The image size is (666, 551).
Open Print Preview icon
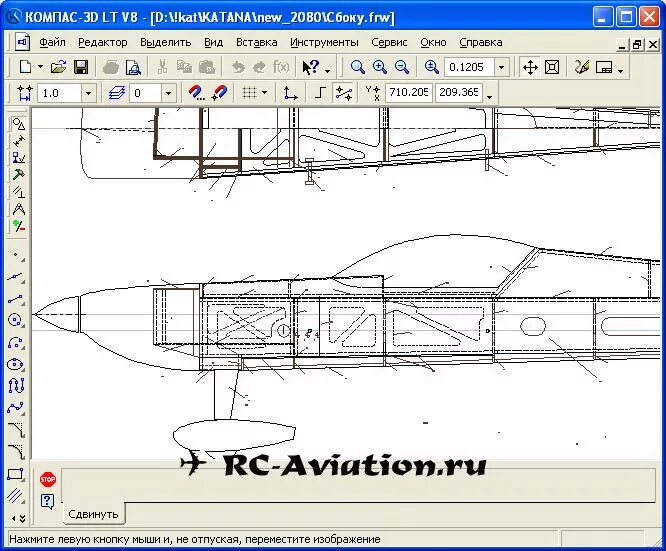coord(133,67)
